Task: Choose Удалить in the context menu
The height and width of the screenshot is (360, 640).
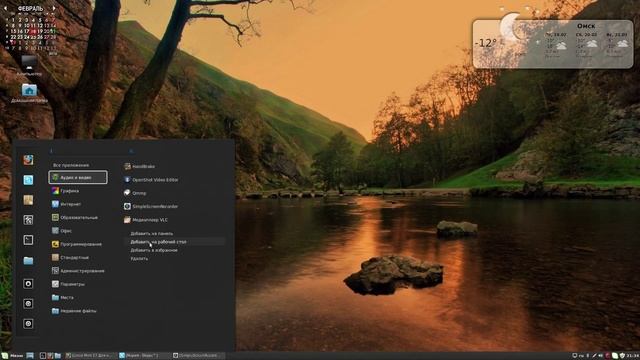Action: (139, 259)
